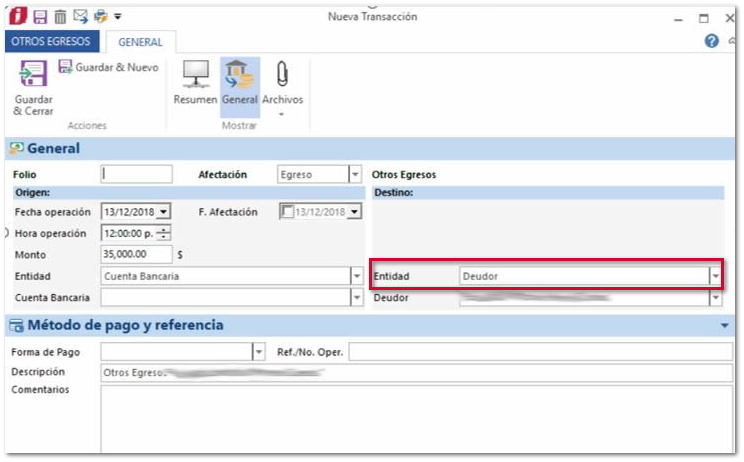Select the GENERAL ribbon tab
The height and width of the screenshot is (462, 744).
point(140,42)
